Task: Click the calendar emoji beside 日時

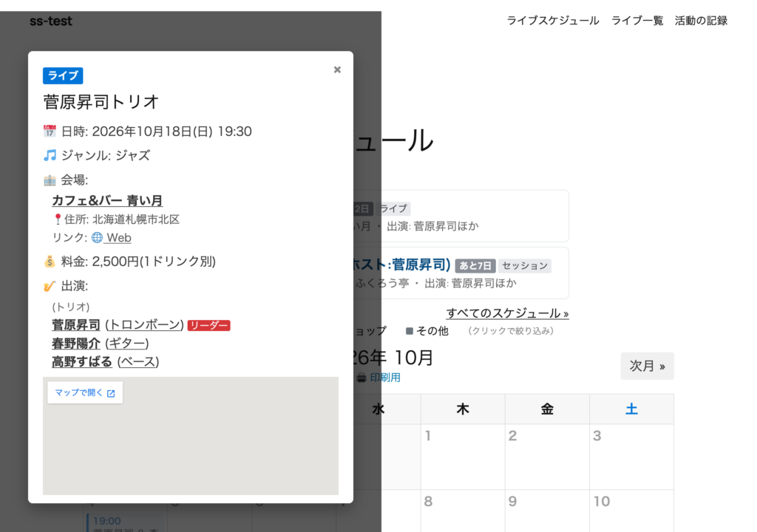Action: (x=50, y=132)
